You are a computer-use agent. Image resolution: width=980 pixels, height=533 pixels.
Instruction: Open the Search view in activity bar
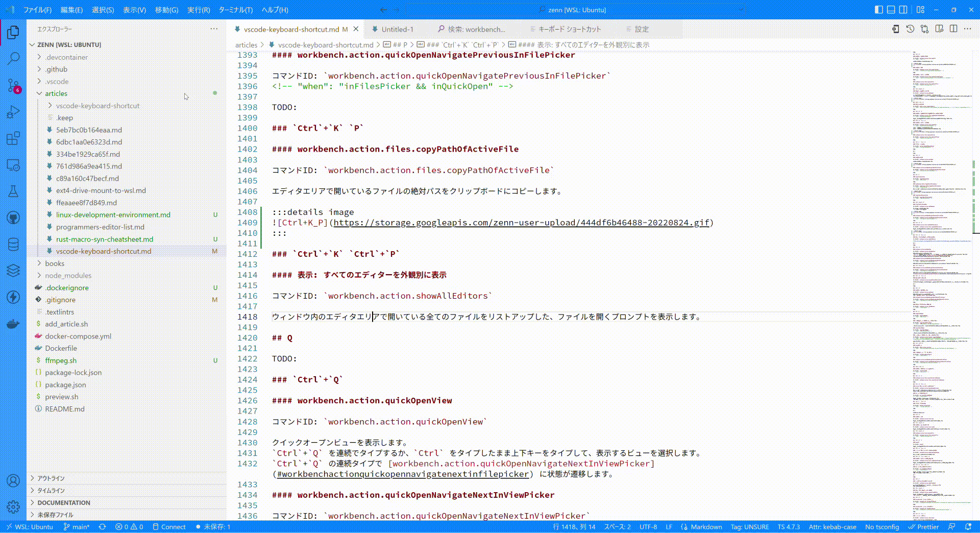pos(13,59)
